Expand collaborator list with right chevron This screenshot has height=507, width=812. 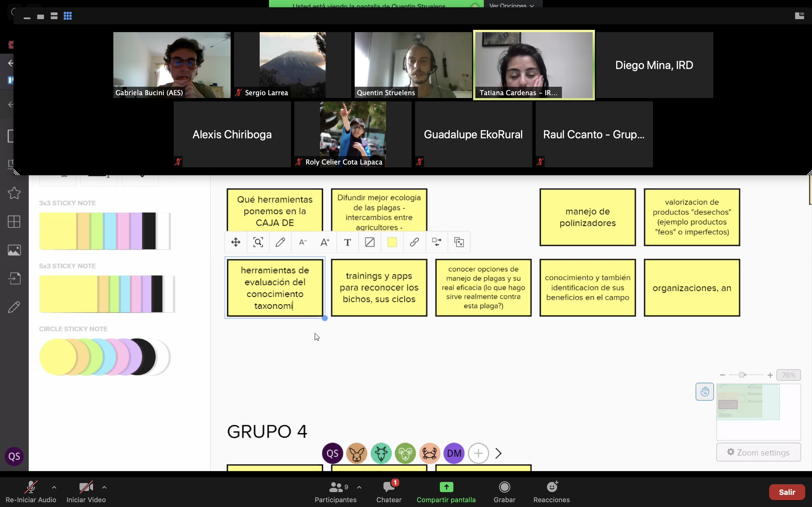(498, 453)
